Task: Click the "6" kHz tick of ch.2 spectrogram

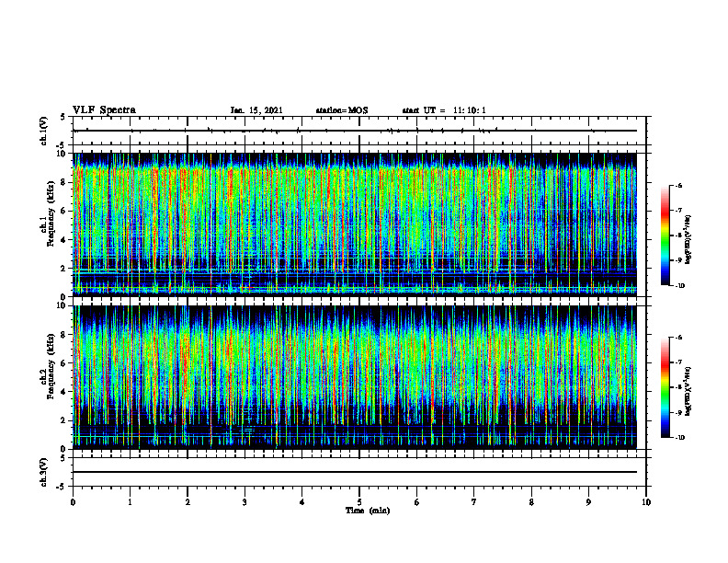Action: coord(63,363)
